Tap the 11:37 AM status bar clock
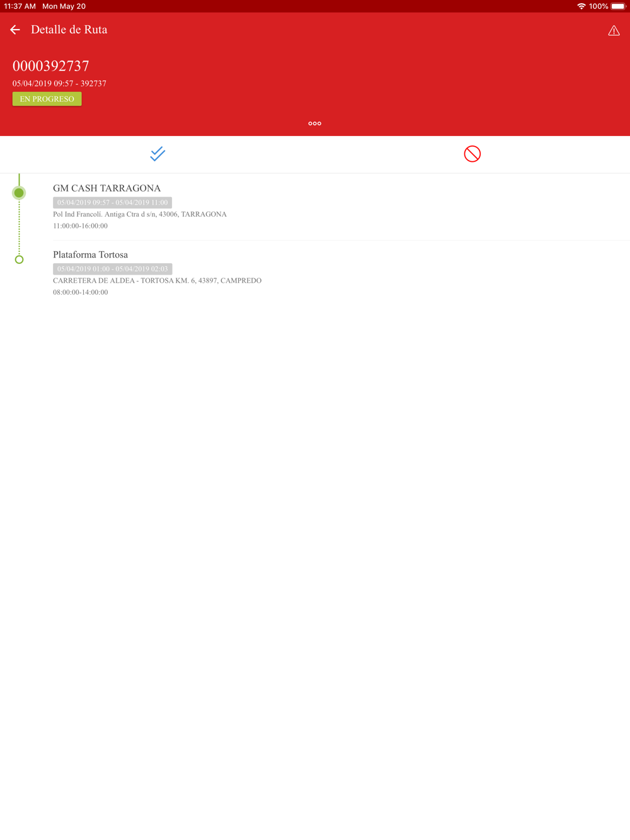This screenshot has width=630, height=840. coord(20,6)
